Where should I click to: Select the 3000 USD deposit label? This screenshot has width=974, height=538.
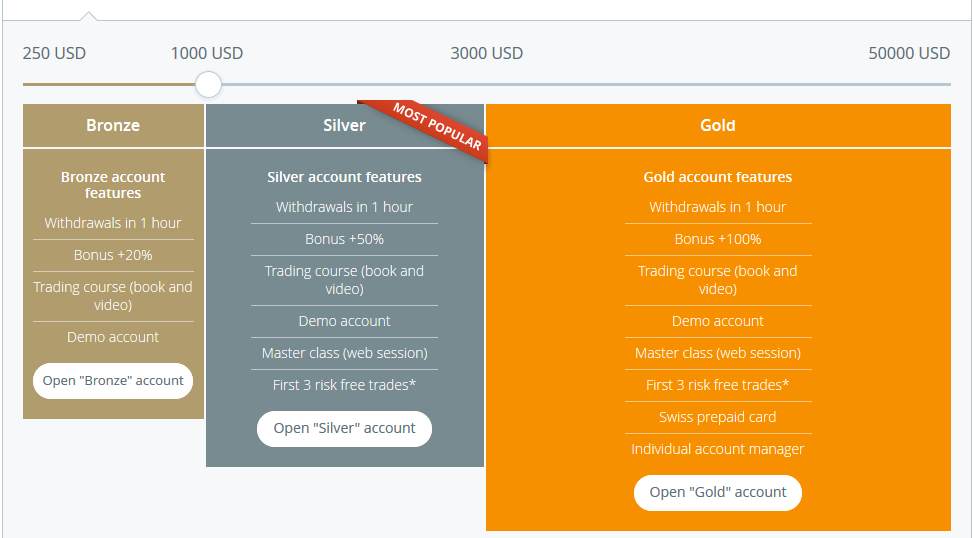coord(486,53)
